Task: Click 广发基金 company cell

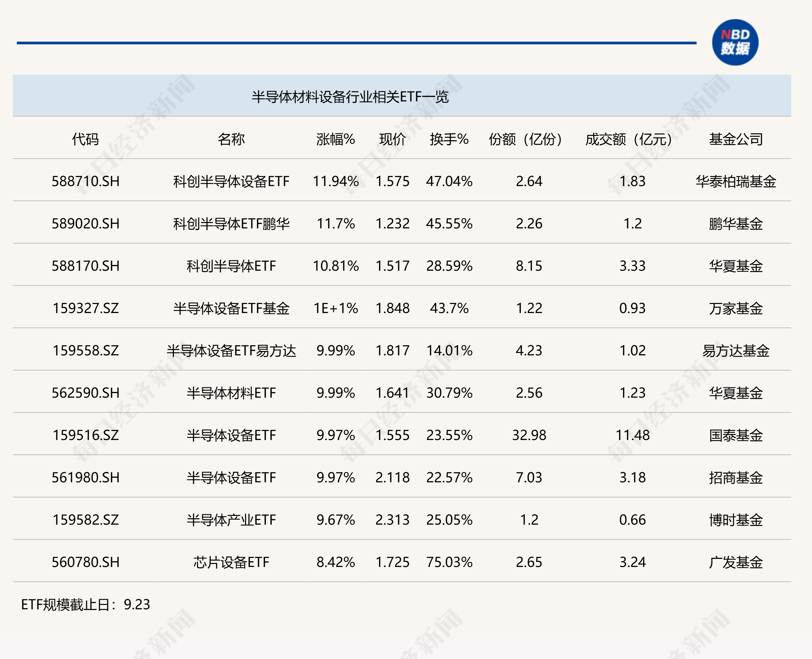Action: point(736,562)
